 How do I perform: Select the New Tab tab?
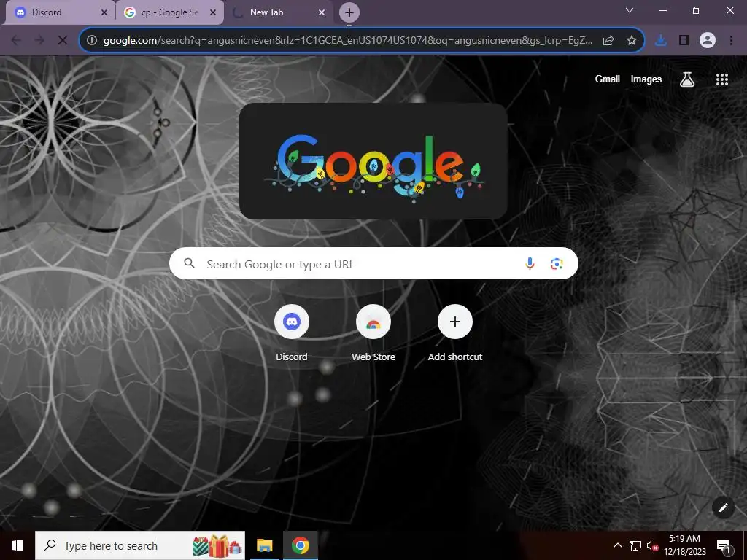coord(279,12)
